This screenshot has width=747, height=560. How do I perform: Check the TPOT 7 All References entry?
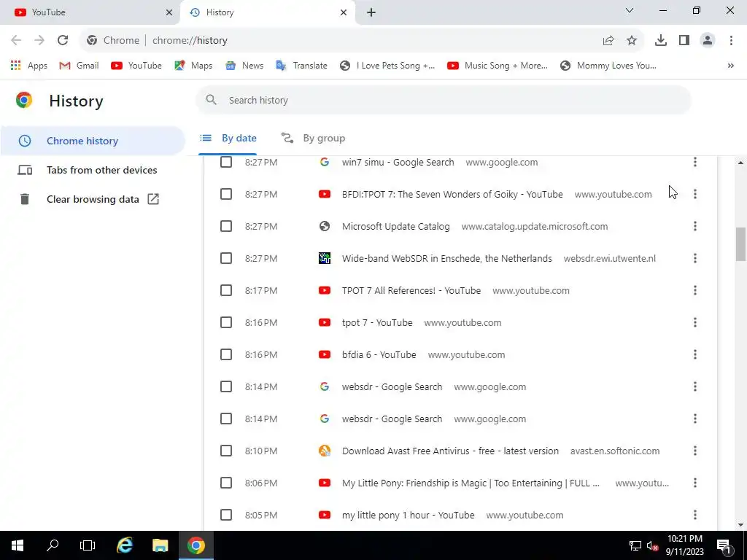226,290
